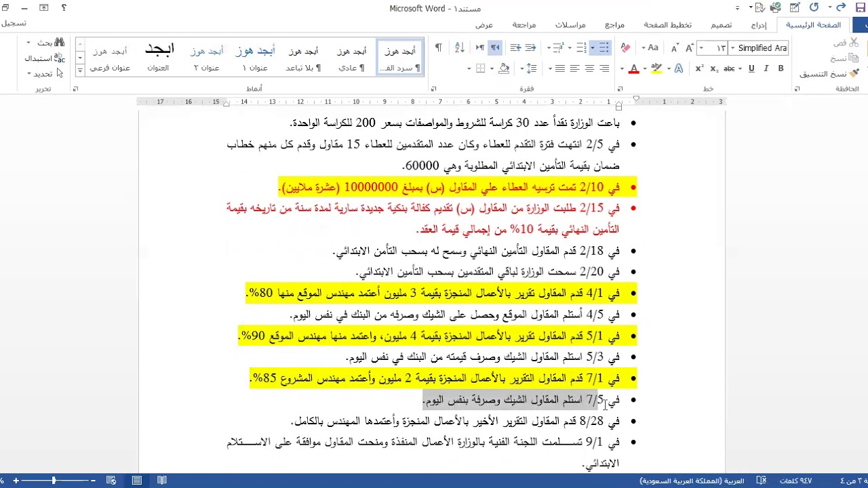Switch to Print Layout view icon

pos(137,481)
